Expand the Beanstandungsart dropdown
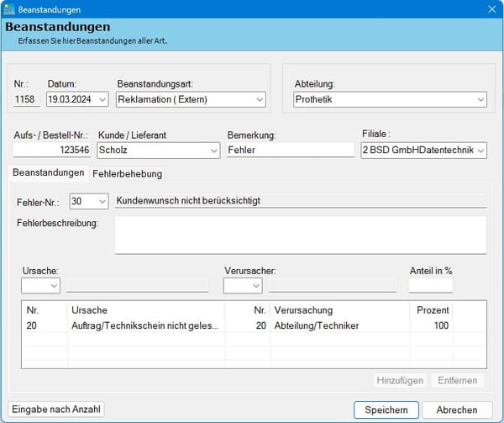Viewport: 504px width, 423px height. [x=260, y=99]
